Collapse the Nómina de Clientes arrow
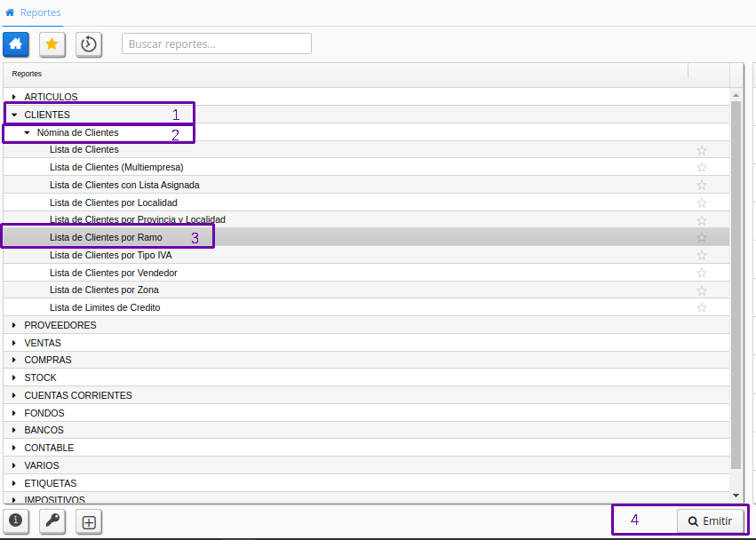The image size is (756, 540). pyautogui.click(x=27, y=132)
